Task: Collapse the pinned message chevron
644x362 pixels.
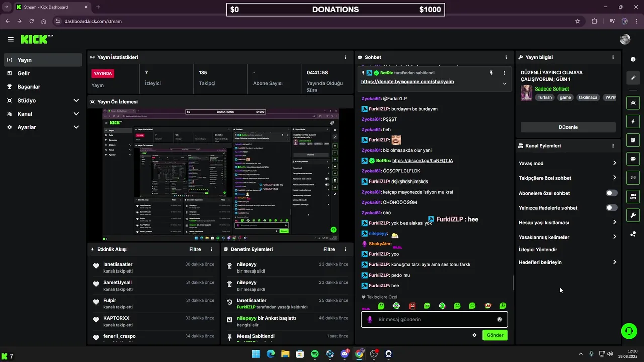Action: 504,83
